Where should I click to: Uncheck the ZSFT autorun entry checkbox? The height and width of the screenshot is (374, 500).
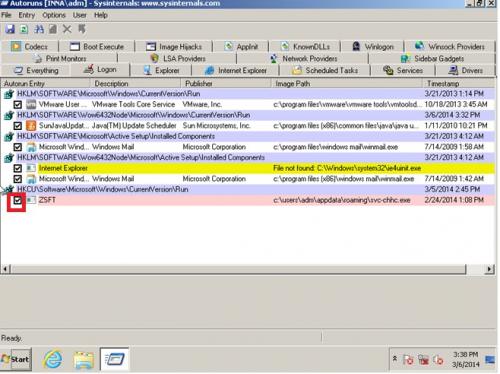tap(17, 200)
